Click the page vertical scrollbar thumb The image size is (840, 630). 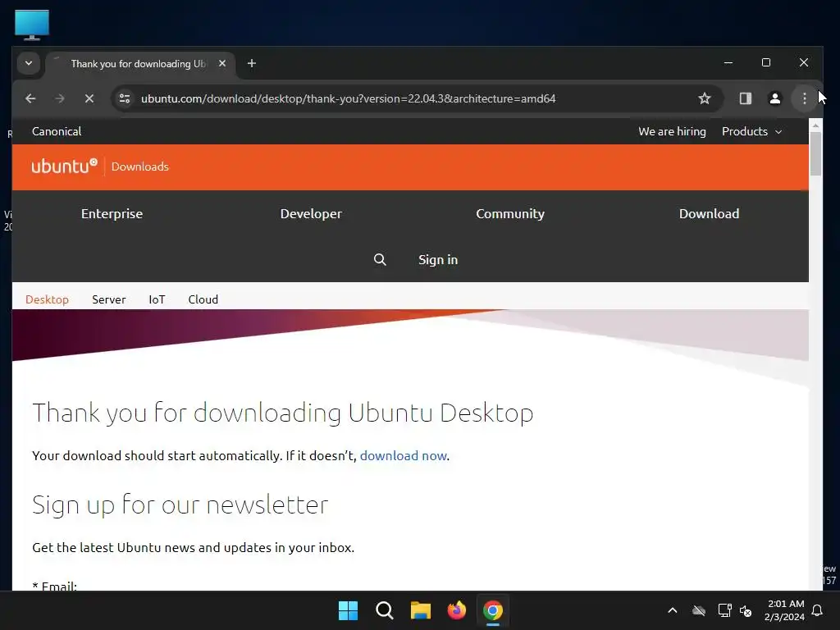click(x=815, y=153)
